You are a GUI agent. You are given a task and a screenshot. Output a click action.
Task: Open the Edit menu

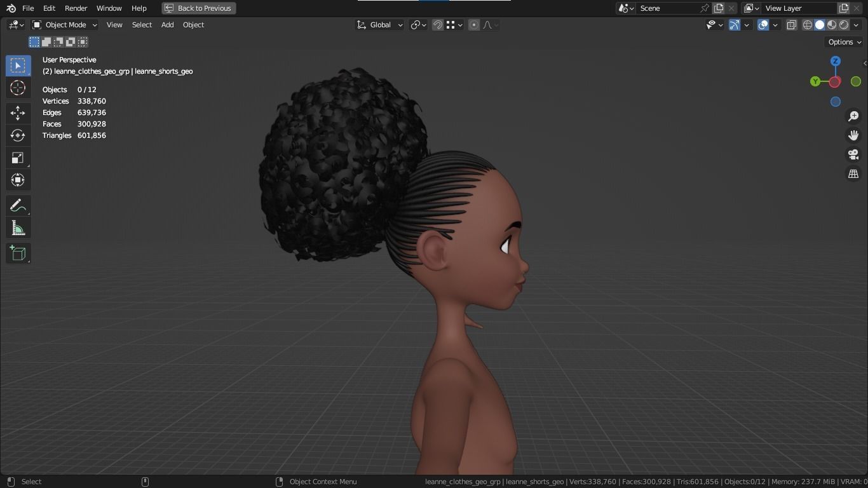click(x=49, y=8)
